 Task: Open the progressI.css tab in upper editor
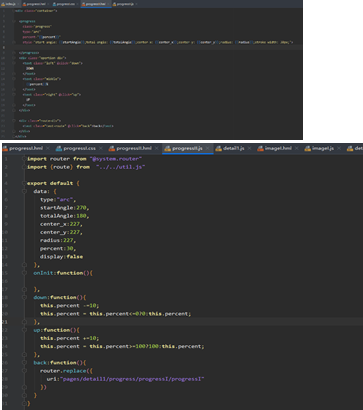pos(66,4)
